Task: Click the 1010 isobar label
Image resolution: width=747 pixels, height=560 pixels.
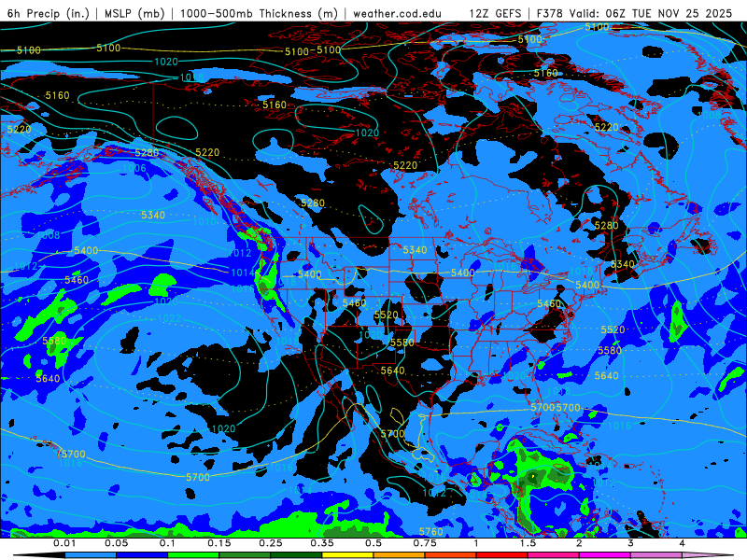Action: click(204, 221)
